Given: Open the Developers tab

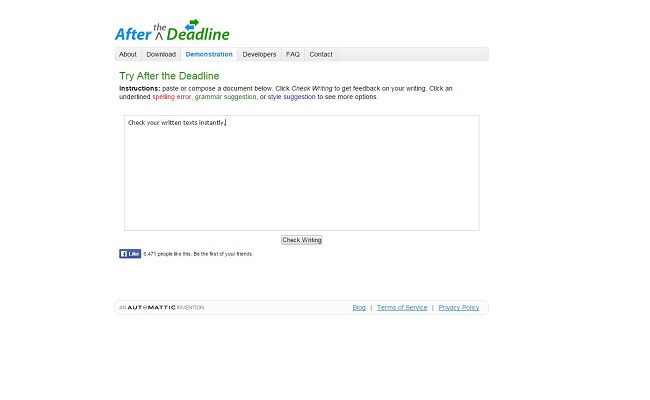Looking at the screenshot, I should click(259, 54).
